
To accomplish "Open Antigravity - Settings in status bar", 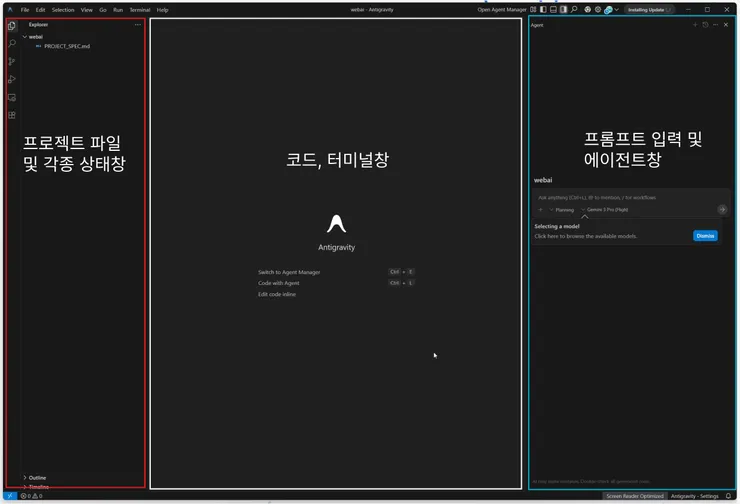I will click(x=695, y=496).
